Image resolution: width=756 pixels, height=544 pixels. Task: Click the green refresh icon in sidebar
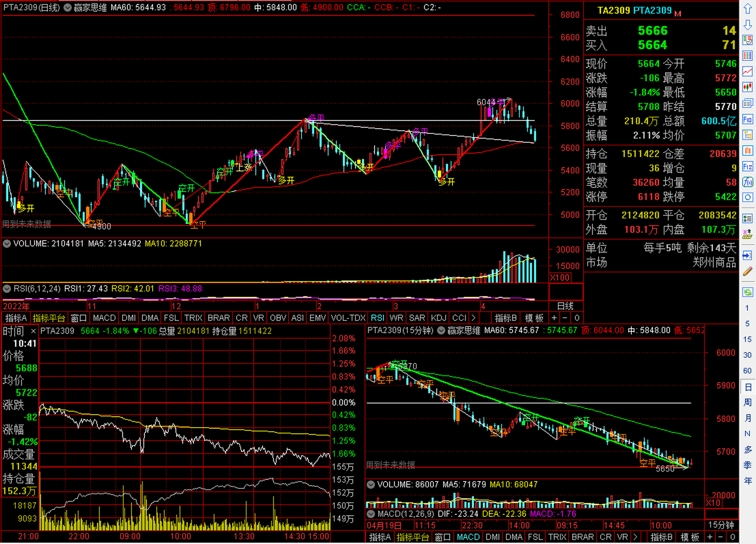click(747, 292)
